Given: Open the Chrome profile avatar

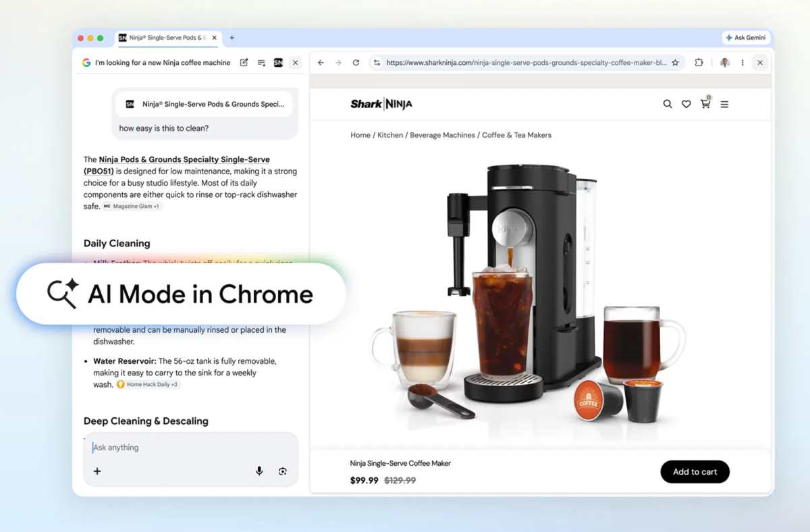Looking at the screenshot, I should 725,63.
